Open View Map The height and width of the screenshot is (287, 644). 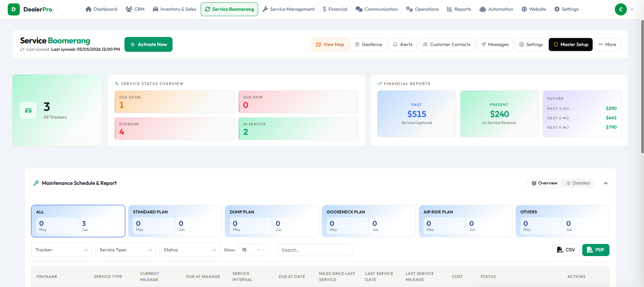coord(330,44)
